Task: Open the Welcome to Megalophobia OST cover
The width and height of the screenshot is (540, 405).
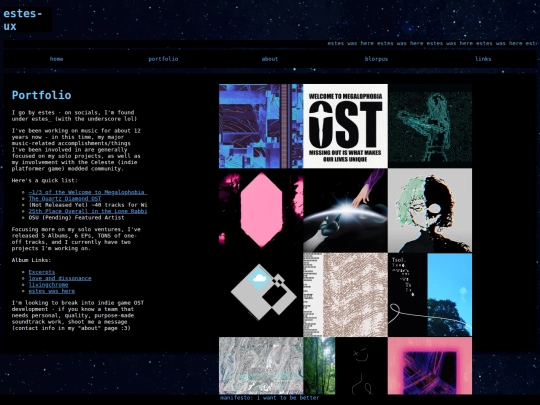Action: coord(345,126)
